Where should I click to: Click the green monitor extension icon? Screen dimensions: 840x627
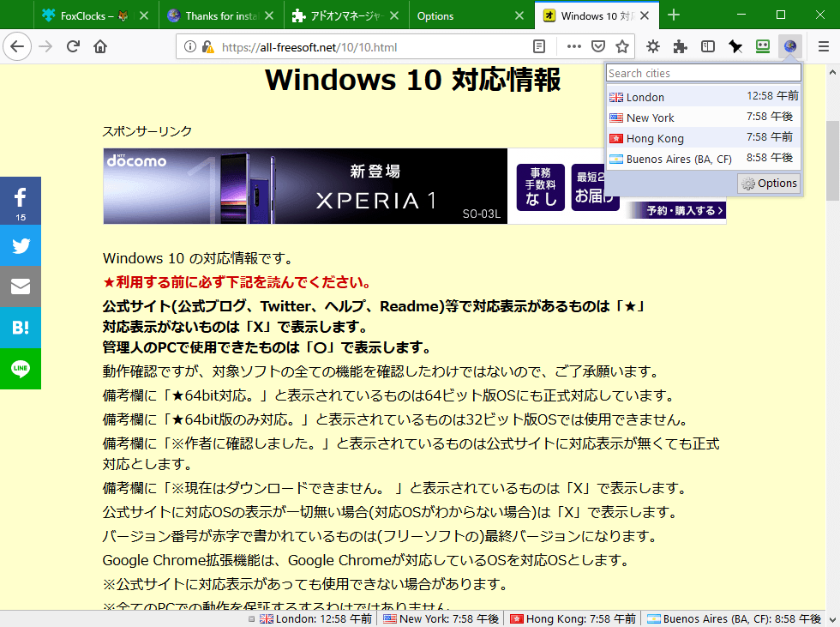pyautogui.click(x=763, y=46)
